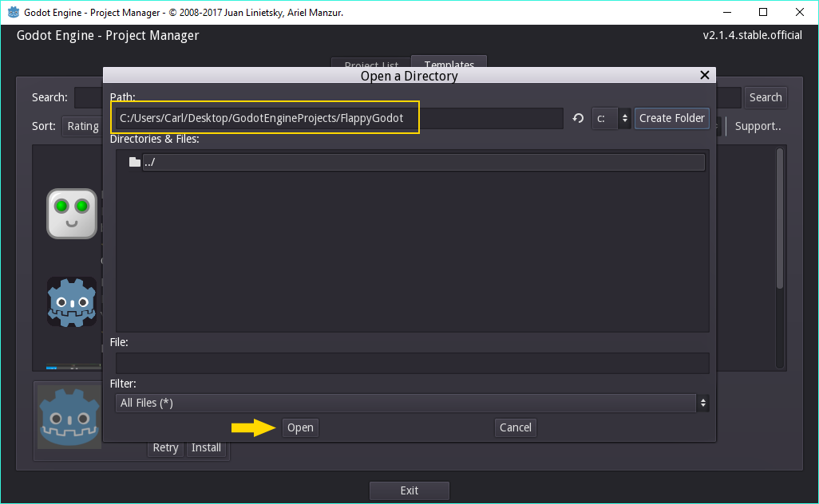Click the refresh icon beside the path
This screenshot has width=819, height=504.
pos(578,119)
